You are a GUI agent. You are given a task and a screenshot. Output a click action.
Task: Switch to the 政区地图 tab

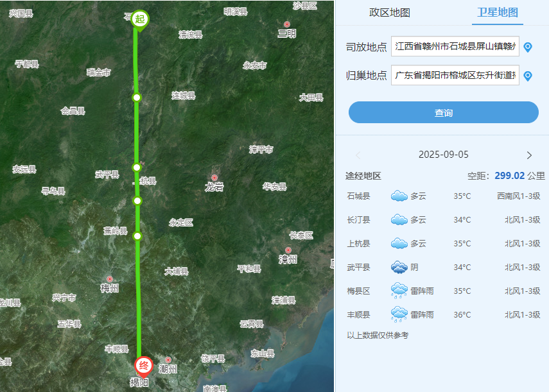point(390,13)
